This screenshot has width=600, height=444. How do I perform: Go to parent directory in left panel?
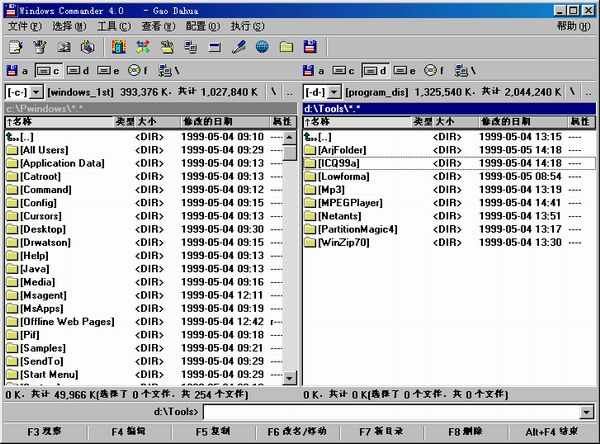pyautogui.click(x=290, y=92)
